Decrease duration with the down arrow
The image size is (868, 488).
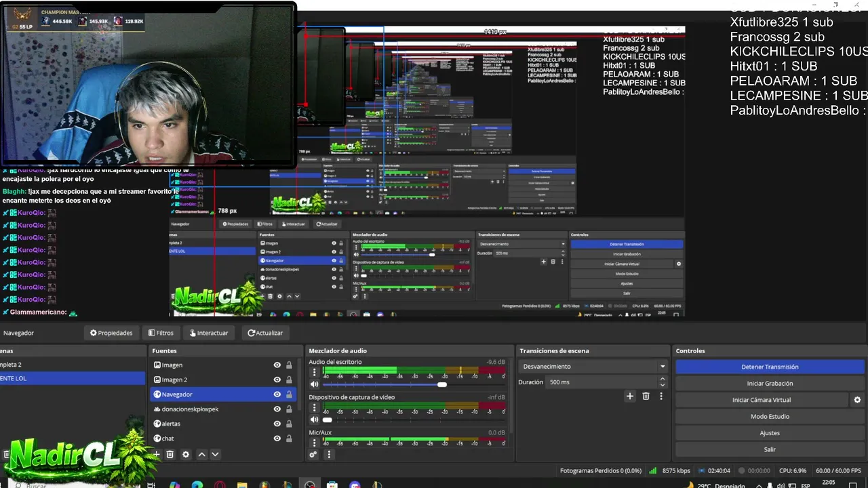tap(663, 386)
